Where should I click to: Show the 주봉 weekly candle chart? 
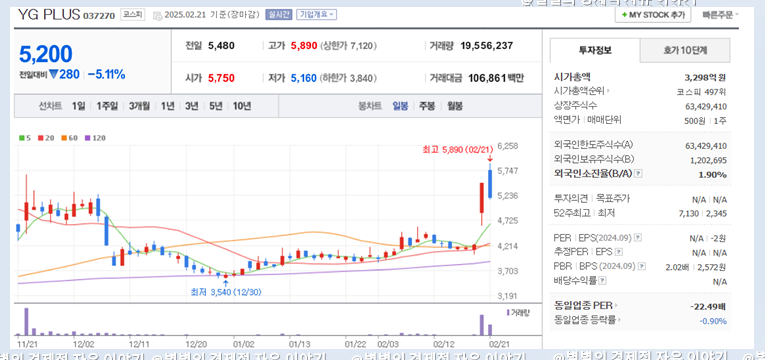[x=427, y=106]
